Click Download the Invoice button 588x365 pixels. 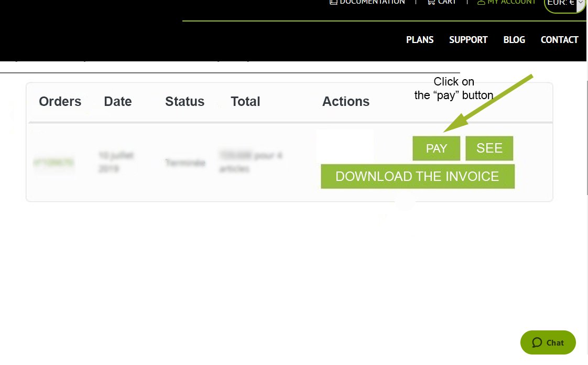(x=417, y=176)
